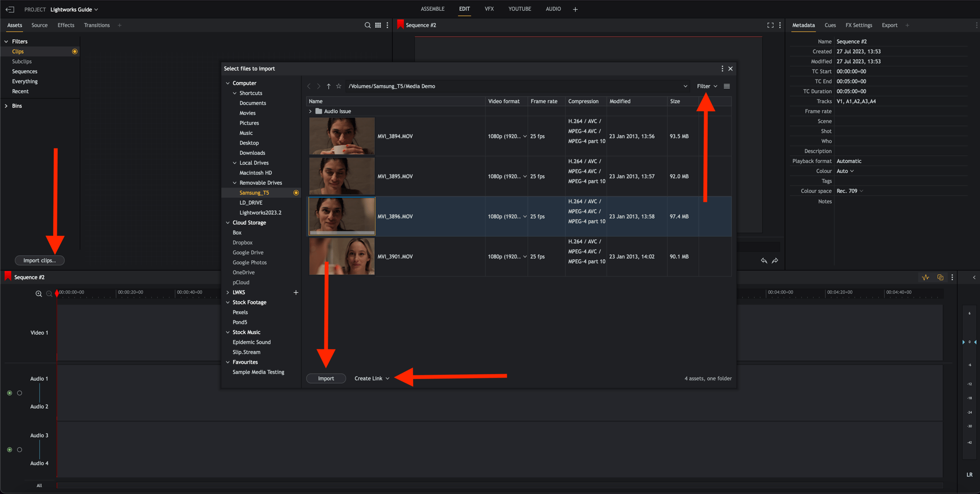The height and width of the screenshot is (494, 980).
Task: Open the Cues tab in the right panel
Action: [x=830, y=25]
